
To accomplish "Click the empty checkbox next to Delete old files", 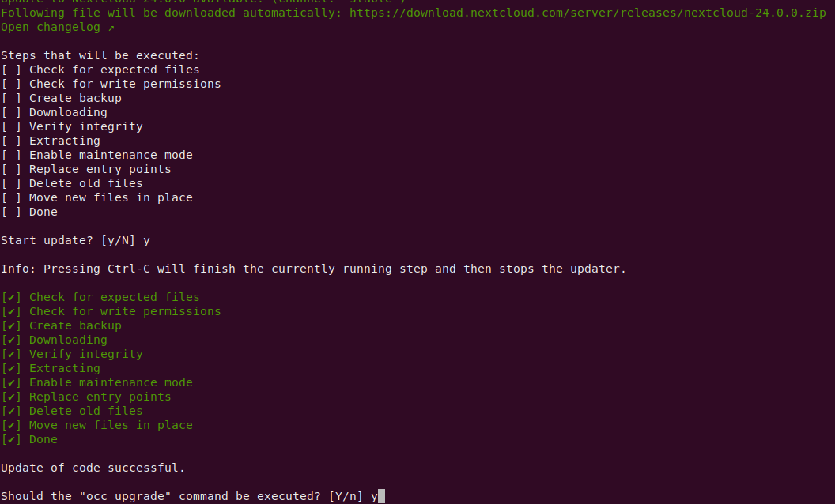I will click(x=11, y=183).
